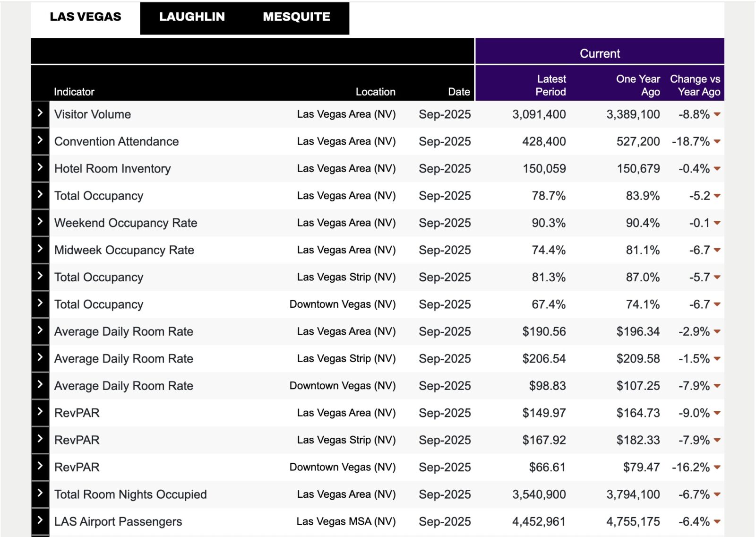Click the Visitor Volume down-trend arrow

tap(717, 114)
